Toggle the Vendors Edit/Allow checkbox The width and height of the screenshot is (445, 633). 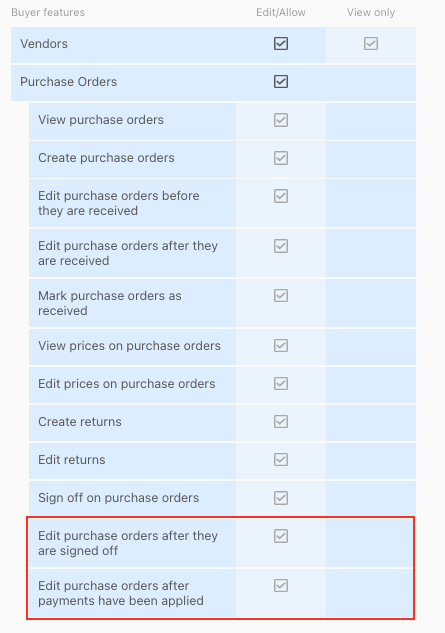pyautogui.click(x=281, y=44)
